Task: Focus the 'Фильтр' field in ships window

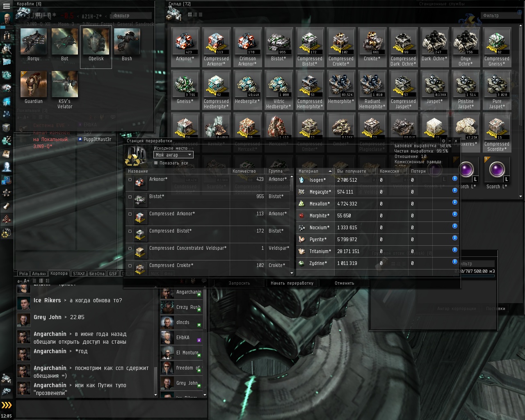Action: click(131, 16)
